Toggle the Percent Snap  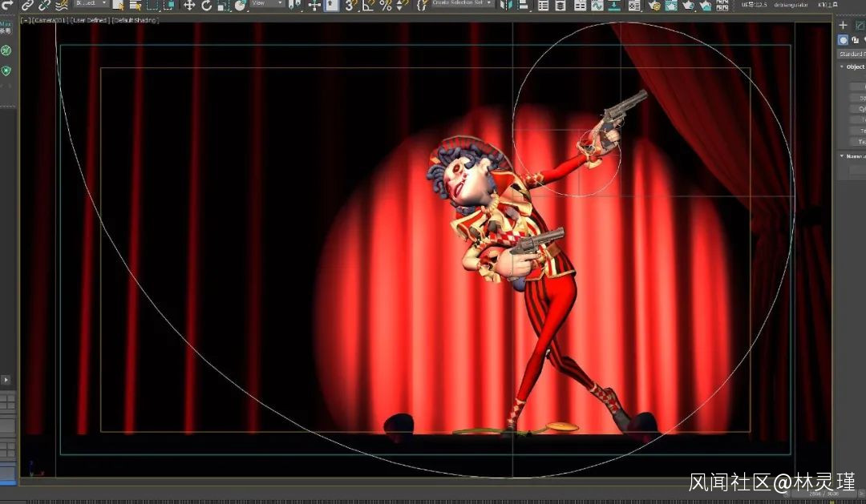tap(386, 6)
